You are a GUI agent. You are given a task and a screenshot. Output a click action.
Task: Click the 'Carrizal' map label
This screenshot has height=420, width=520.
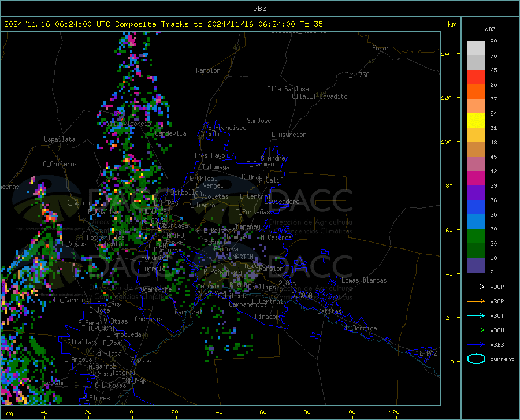click(x=188, y=312)
